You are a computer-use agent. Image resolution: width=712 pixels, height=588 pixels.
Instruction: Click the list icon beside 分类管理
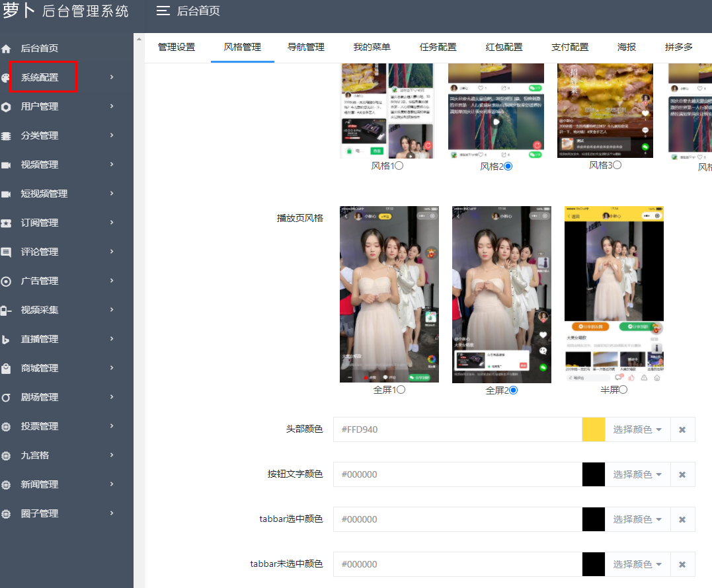coord(6,136)
